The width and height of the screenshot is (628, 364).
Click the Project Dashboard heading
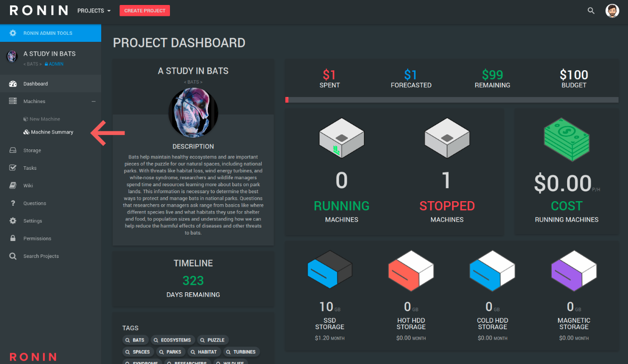click(x=179, y=43)
